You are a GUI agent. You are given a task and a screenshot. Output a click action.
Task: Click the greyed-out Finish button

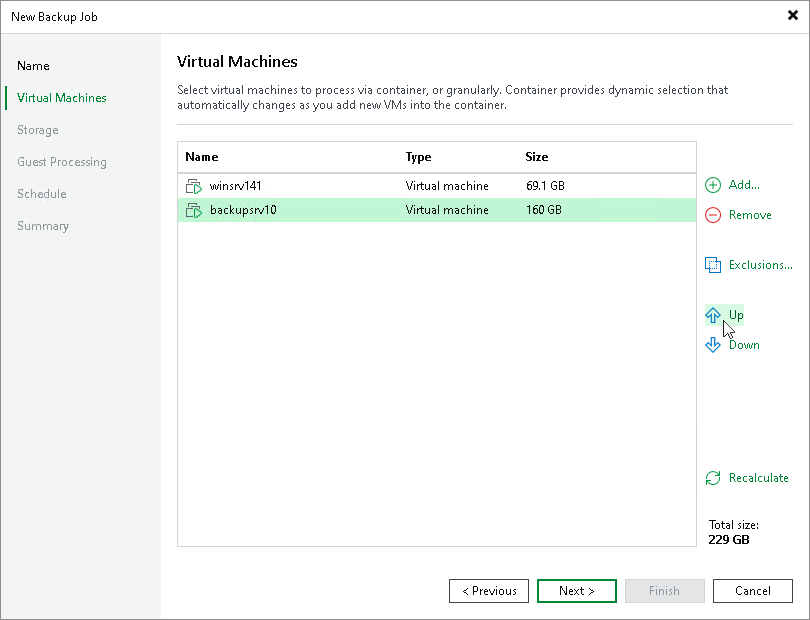(x=664, y=591)
